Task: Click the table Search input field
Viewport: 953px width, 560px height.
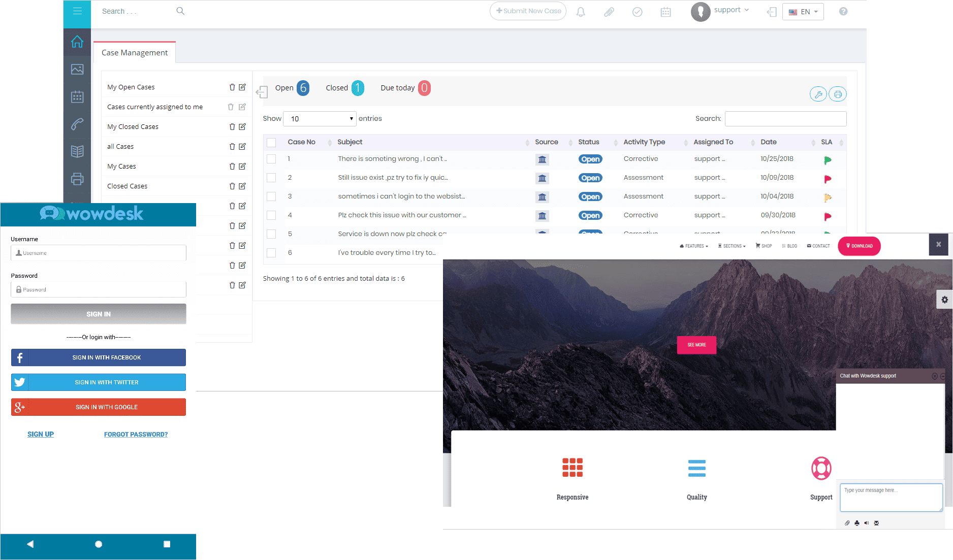Action: (x=785, y=118)
